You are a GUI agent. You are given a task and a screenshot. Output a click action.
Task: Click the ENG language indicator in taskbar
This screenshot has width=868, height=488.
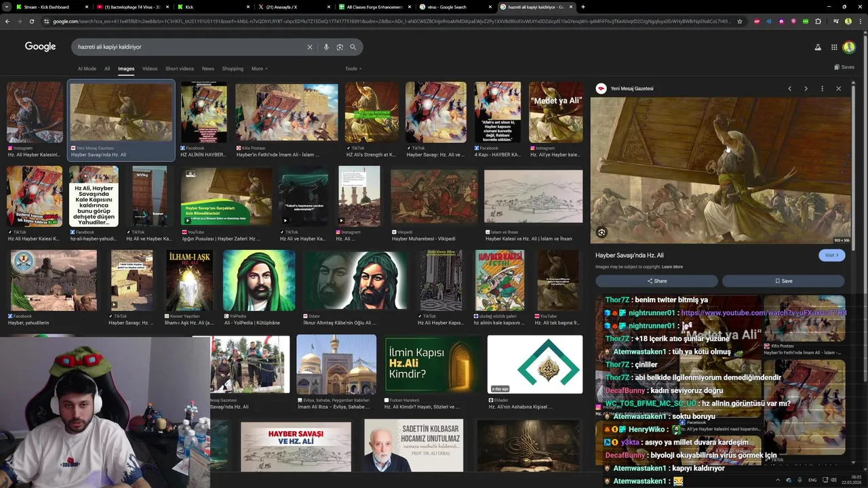click(x=812, y=480)
